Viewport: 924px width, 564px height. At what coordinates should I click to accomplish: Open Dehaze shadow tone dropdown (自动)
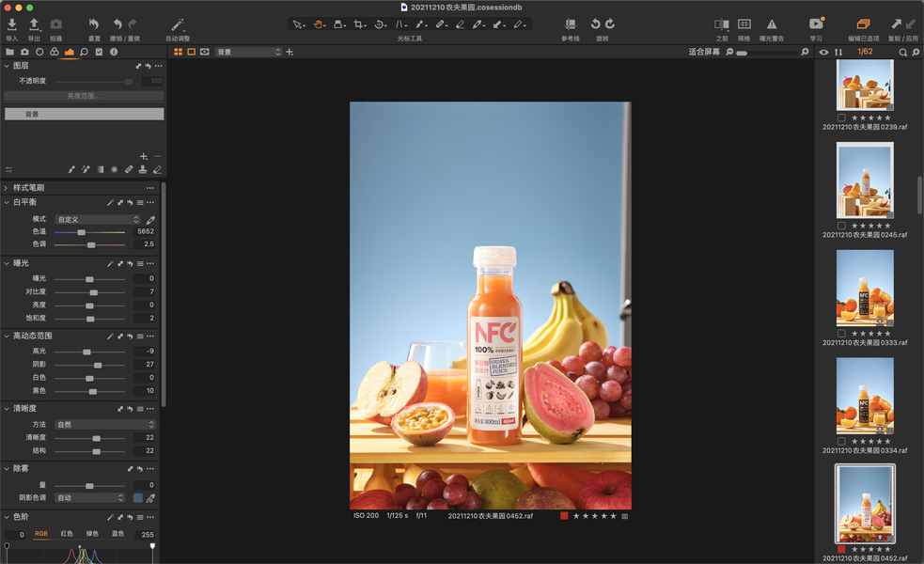click(90, 498)
